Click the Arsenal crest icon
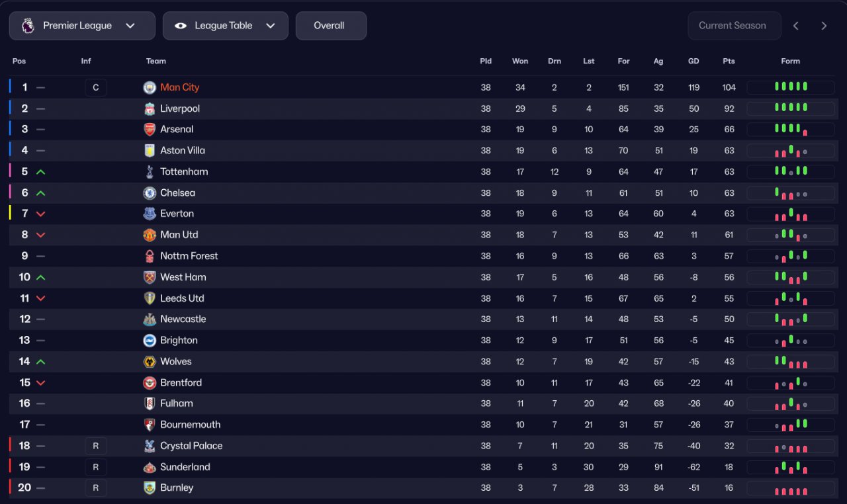Viewport: 847px width, 504px height. tap(150, 130)
